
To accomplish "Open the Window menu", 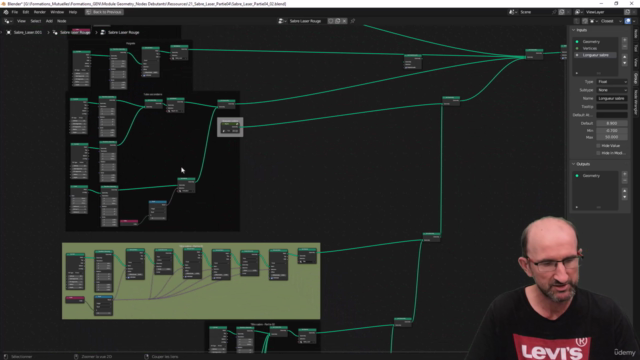I will [x=57, y=12].
